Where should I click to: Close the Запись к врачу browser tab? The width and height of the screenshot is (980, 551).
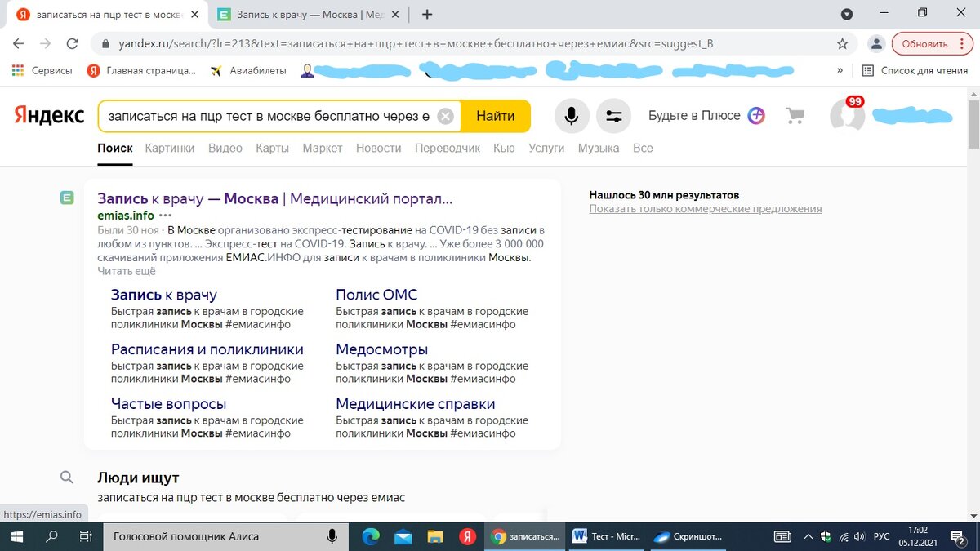(395, 14)
